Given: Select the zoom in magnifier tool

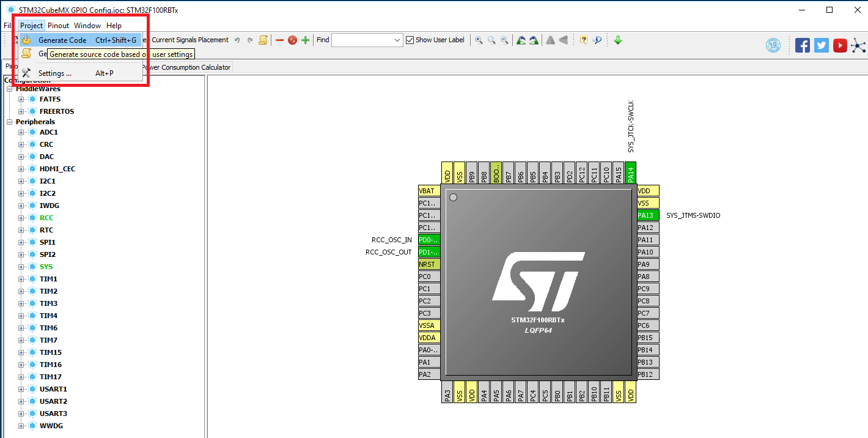Looking at the screenshot, I should (x=479, y=40).
